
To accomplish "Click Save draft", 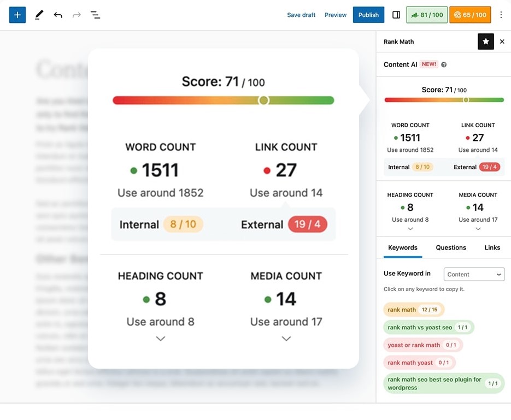I will 301,15.
